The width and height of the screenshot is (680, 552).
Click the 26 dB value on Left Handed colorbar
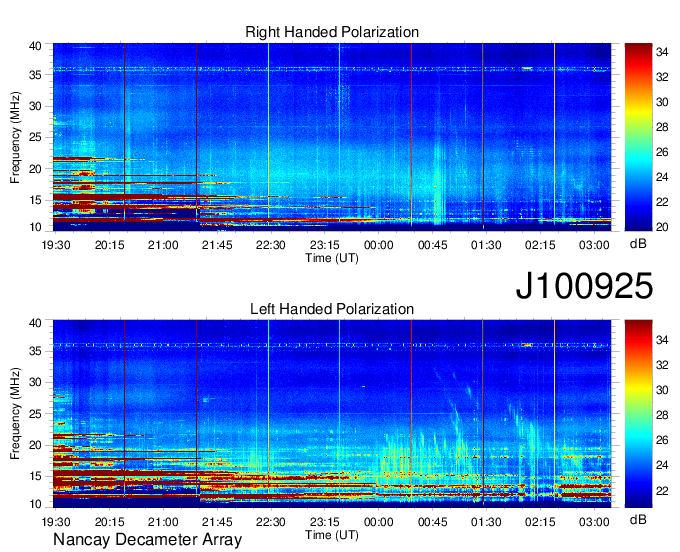[662, 440]
